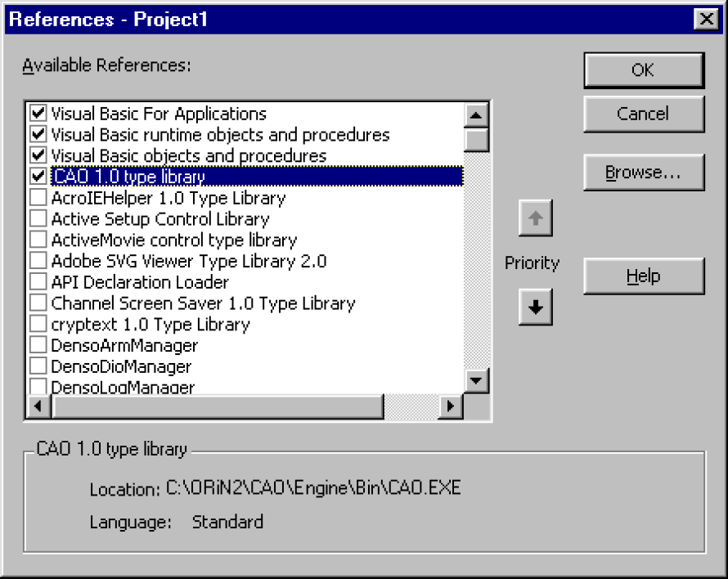Move reference up with Priority up arrow
728x579 pixels.
535,218
